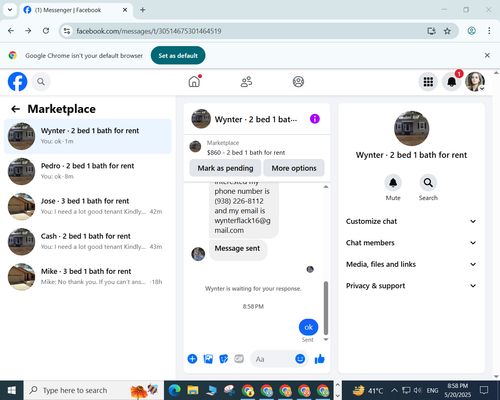Expand Customize chat section
Image resolution: width=500 pixels, height=400 pixels.
click(411, 221)
